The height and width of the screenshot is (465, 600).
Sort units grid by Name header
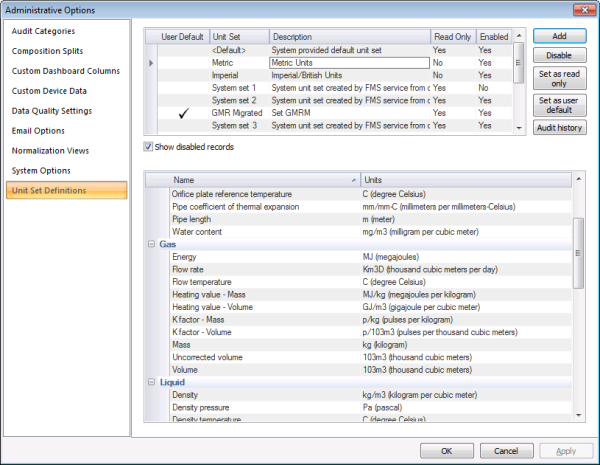pyautogui.click(x=264, y=180)
